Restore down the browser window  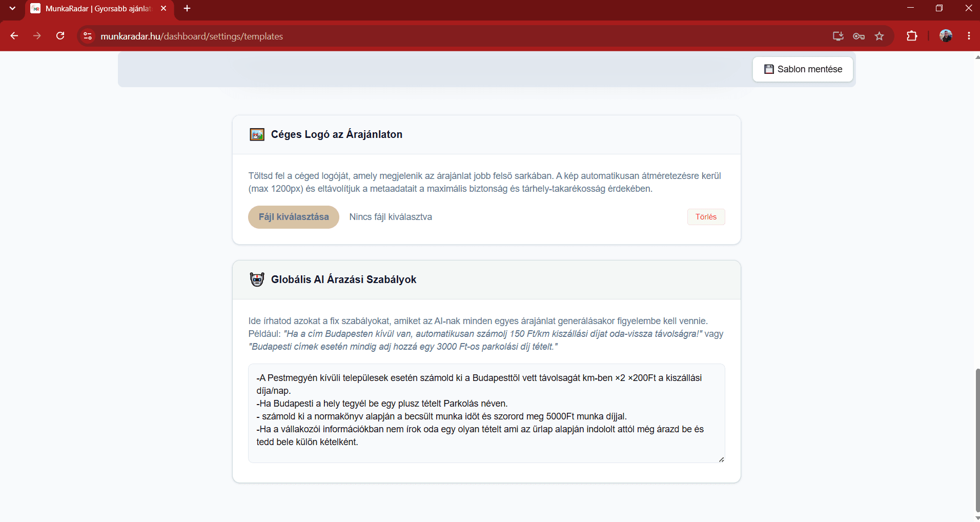[x=939, y=8]
